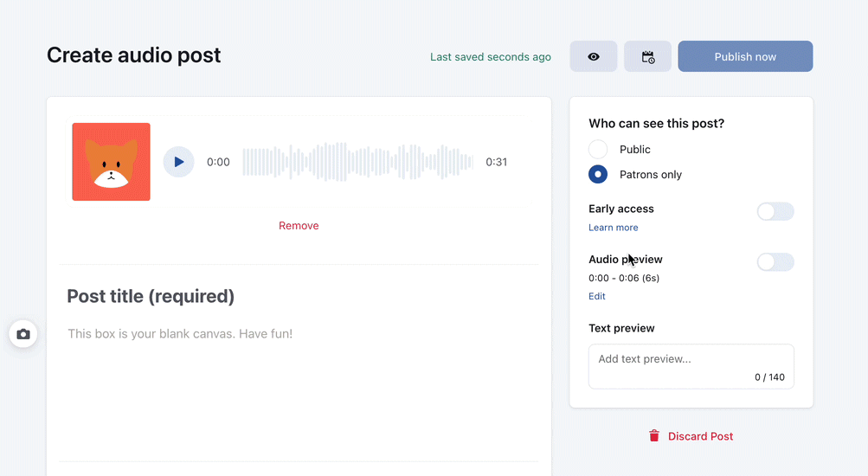Image resolution: width=868 pixels, height=476 pixels.
Task: Click the 0:00 current time label
Action: pyautogui.click(x=218, y=162)
